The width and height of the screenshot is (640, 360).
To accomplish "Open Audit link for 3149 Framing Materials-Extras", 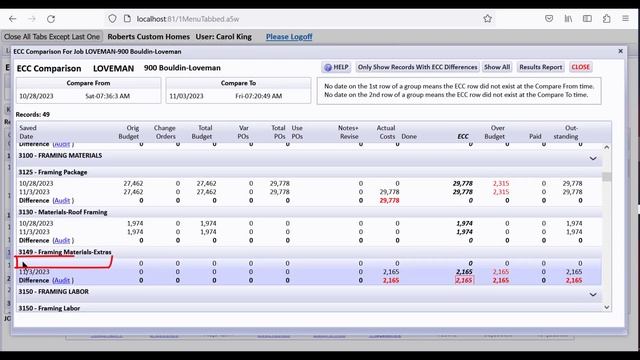I will coord(62,280).
